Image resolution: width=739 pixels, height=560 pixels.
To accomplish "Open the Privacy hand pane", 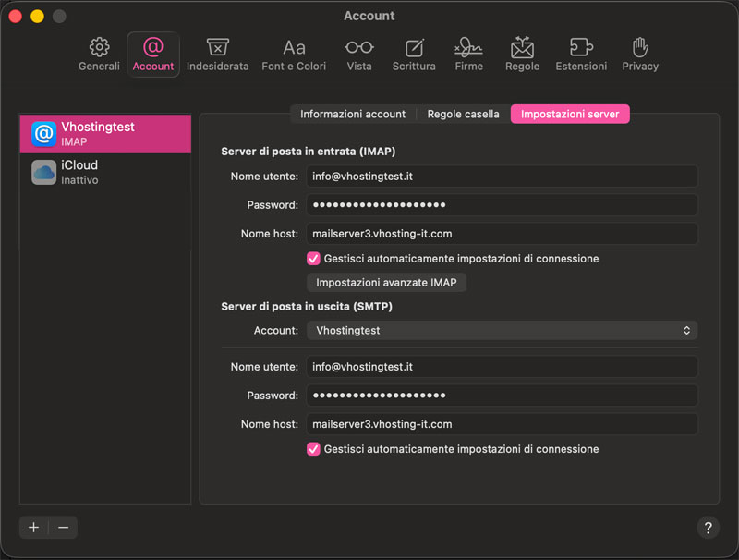I will [x=640, y=55].
